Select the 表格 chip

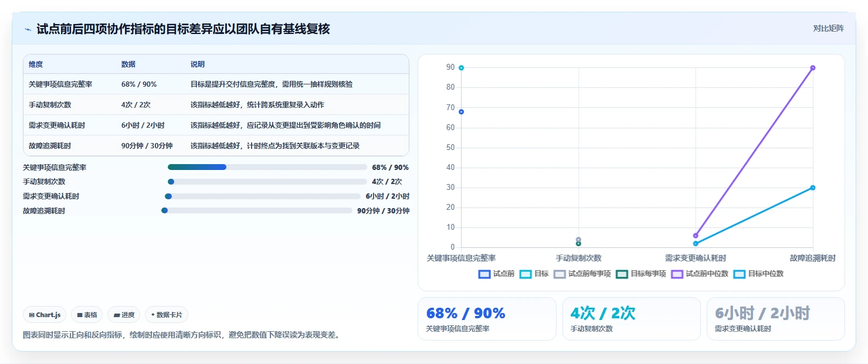pyautogui.click(x=87, y=315)
